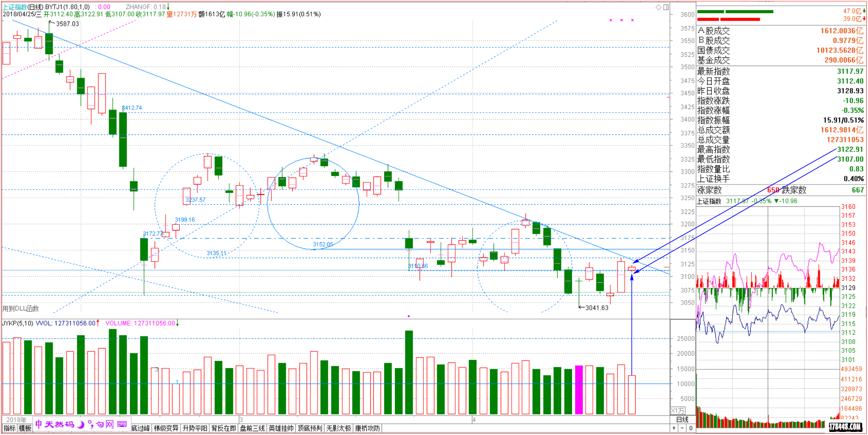Click the 上证指数 chart title
This screenshot has height=435, width=868.
click(15, 7)
